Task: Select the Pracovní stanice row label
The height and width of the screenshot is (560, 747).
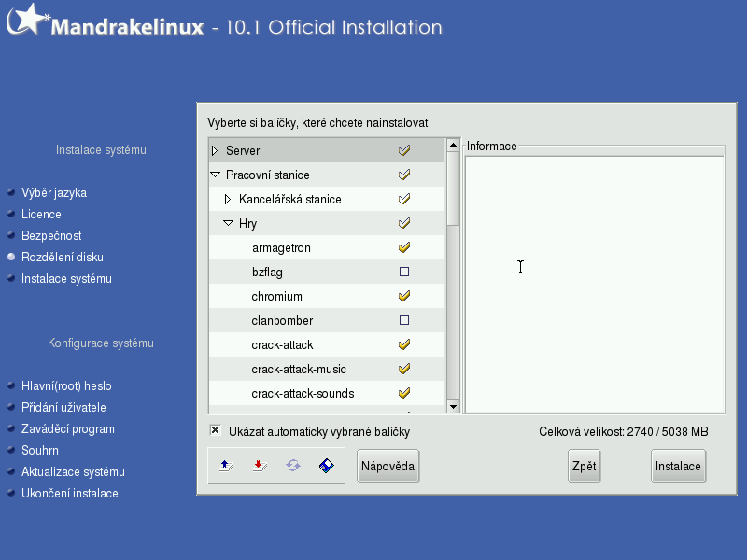Action: click(x=268, y=175)
